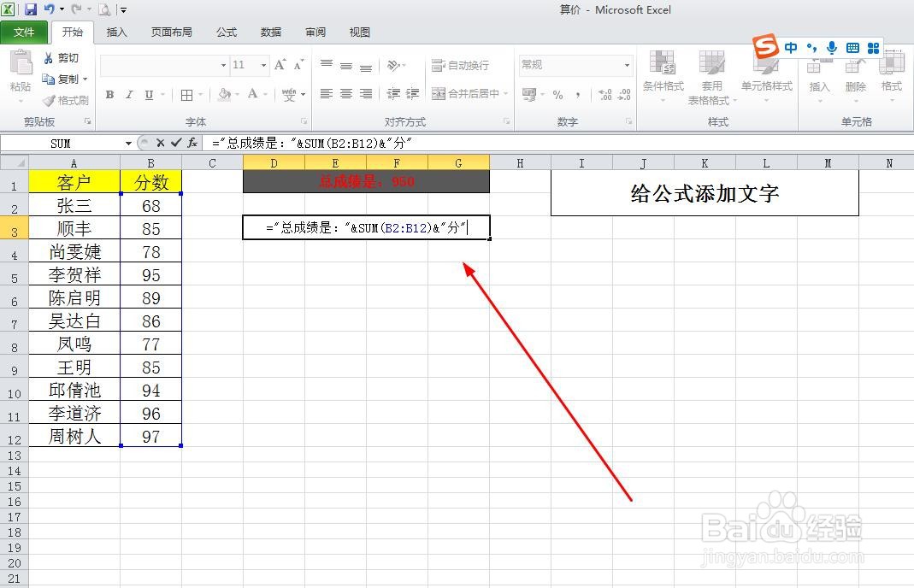Viewport: 914px width, 588px height.
Task: Click the text orientation icon
Action: pyautogui.click(x=393, y=65)
